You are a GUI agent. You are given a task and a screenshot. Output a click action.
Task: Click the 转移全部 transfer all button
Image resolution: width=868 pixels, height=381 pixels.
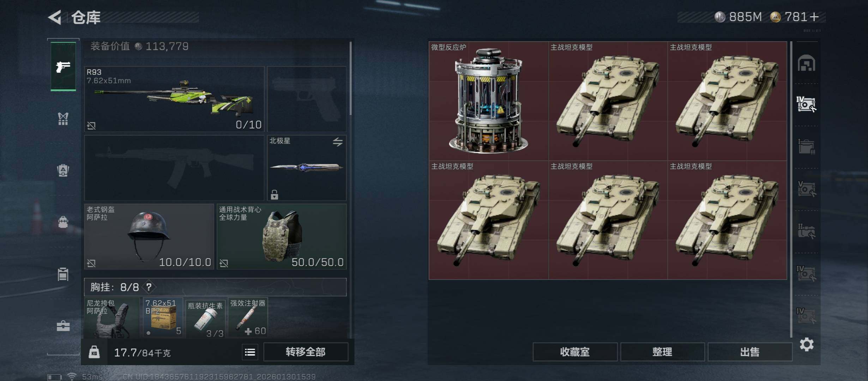coord(306,352)
